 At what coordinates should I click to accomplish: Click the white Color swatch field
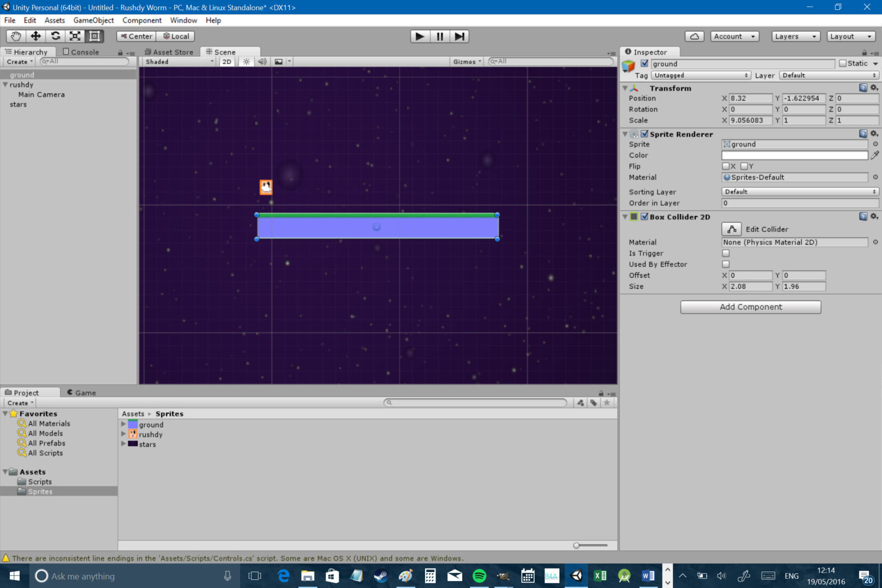[794, 155]
